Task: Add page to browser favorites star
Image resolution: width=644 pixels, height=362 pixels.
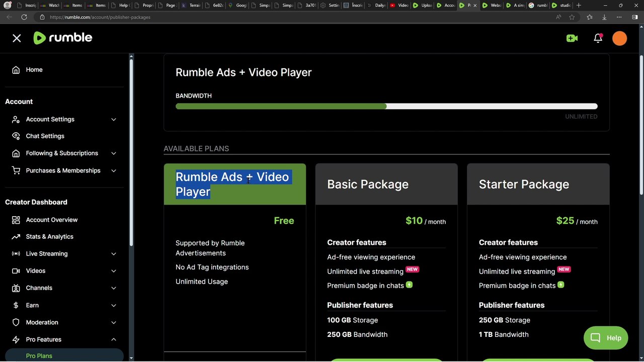Action: pyautogui.click(x=572, y=17)
